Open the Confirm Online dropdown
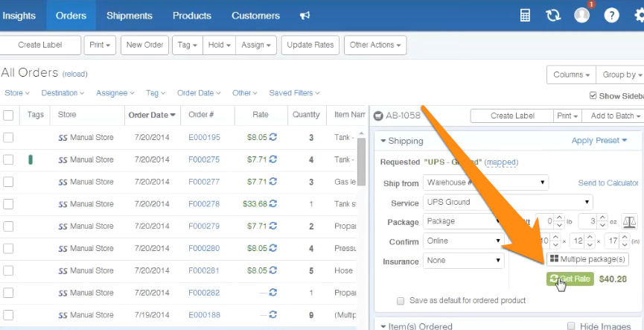Image resolution: width=644 pixels, height=330 pixels. [464, 241]
